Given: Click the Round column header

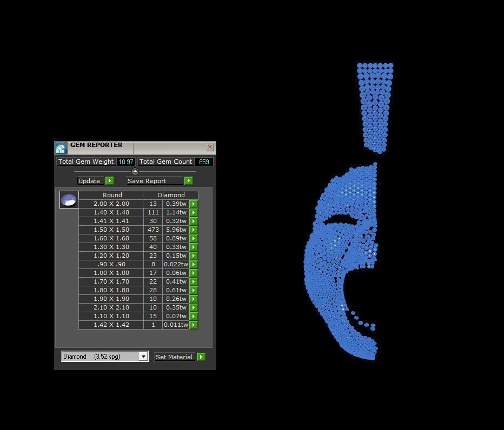Looking at the screenshot, I should (111, 195).
